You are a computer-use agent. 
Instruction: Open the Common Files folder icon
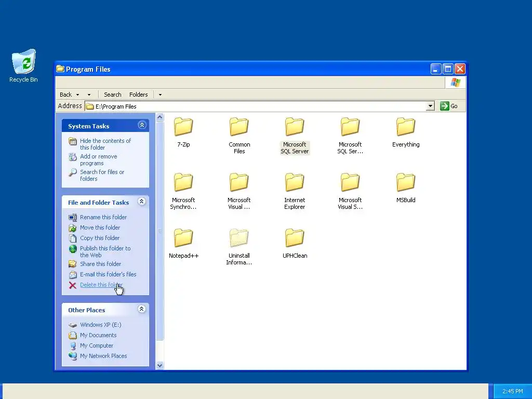(239, 127)
